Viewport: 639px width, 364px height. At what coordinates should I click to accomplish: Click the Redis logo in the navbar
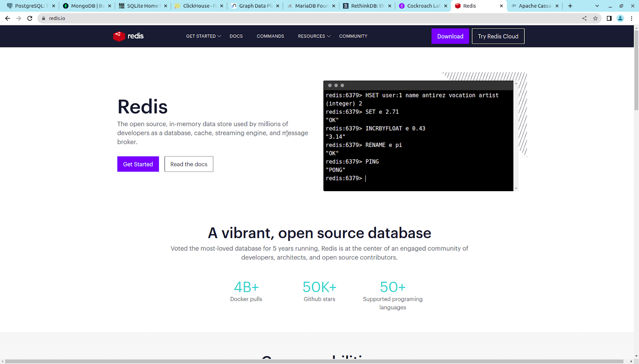tap(128, 36)
